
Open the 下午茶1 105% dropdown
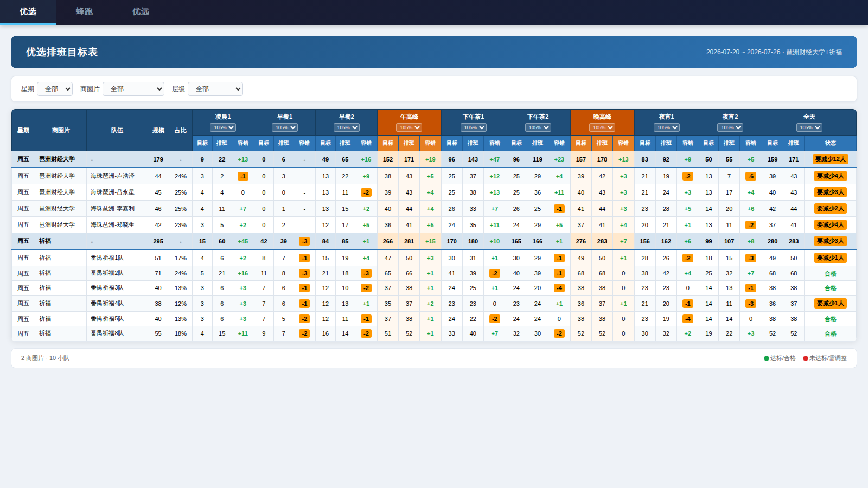pyautogui.click(x=474, y=127)
